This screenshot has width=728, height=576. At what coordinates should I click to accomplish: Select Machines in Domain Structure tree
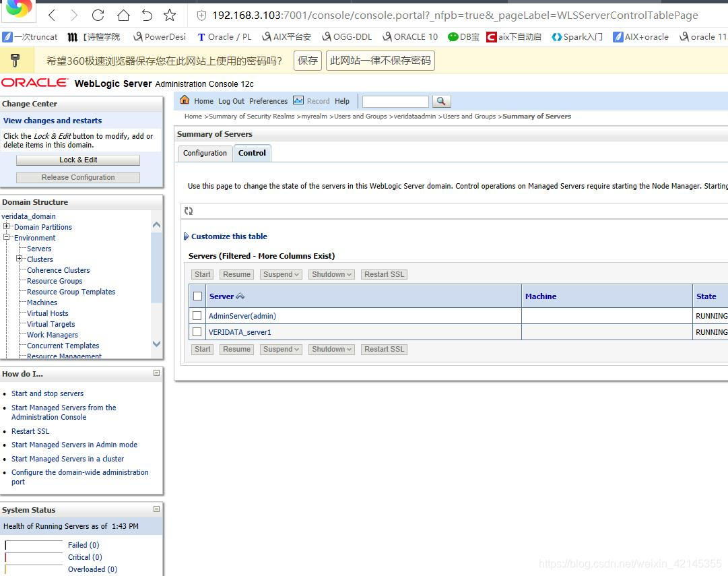click(42, 303)
